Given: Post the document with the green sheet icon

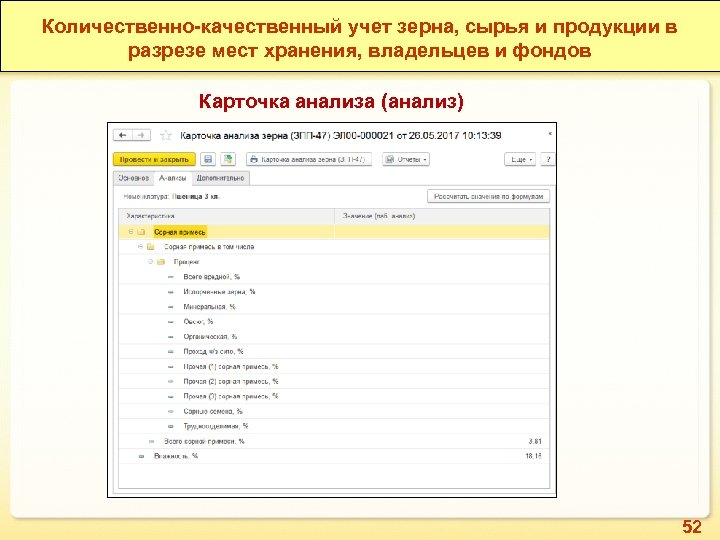Looking at the screenshot, I should [228, 159].
